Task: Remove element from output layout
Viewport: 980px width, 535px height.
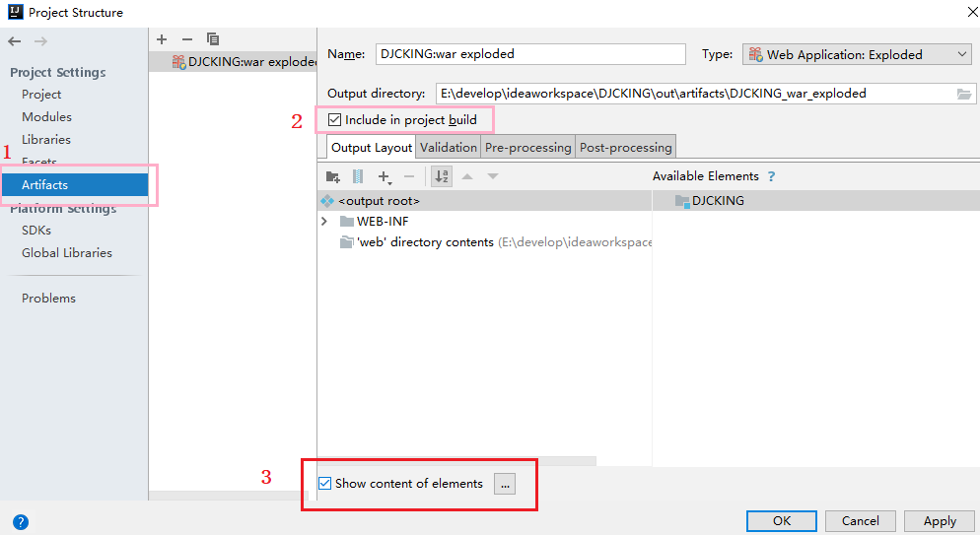Action: tap(409, 176)
